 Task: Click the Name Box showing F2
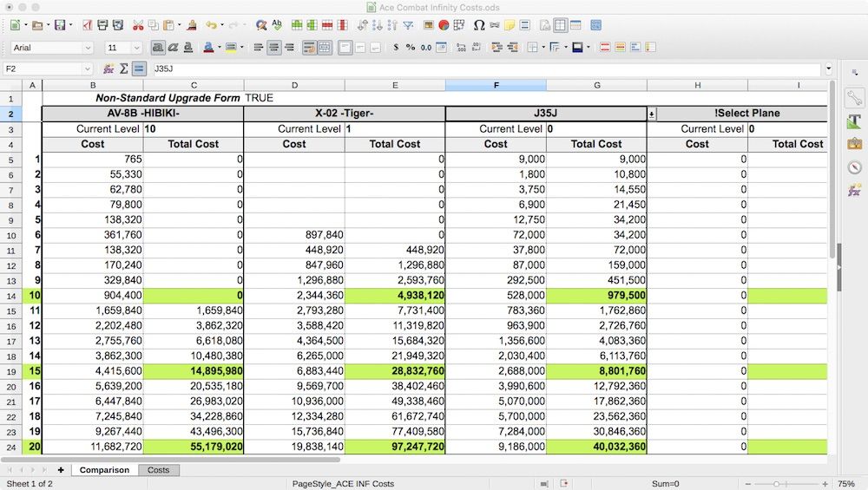[x=42, y=69]
